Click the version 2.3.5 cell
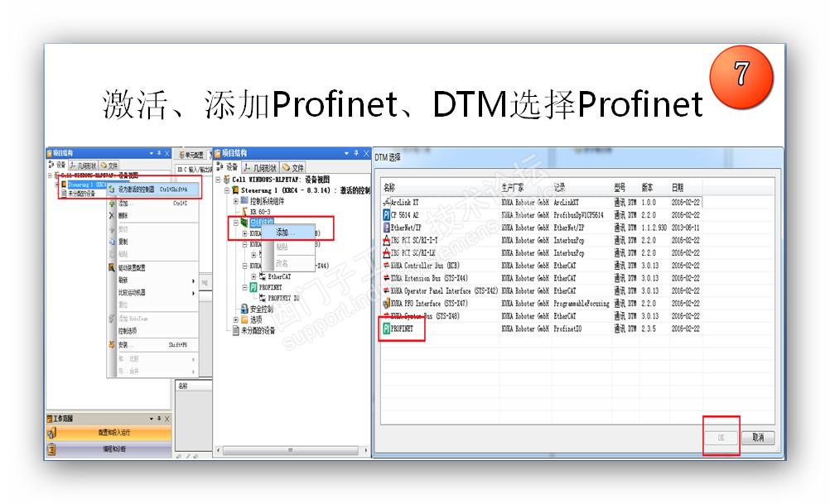This screenshot has width=830, height=504. [649, 329]
